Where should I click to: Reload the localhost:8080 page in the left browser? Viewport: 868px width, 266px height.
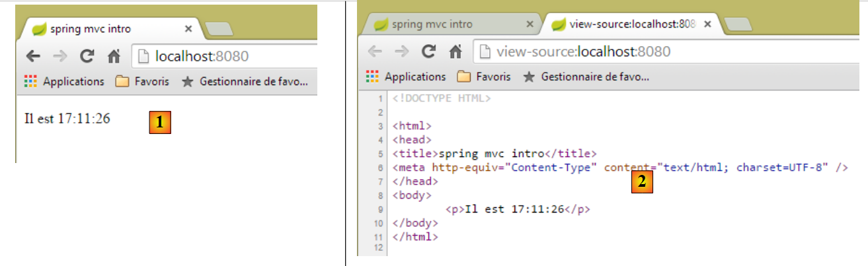pos(87,56)
